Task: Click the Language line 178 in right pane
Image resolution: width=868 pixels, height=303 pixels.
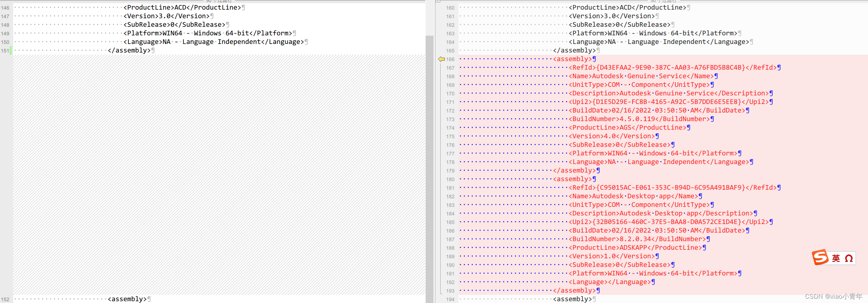Action: (659, 162)
